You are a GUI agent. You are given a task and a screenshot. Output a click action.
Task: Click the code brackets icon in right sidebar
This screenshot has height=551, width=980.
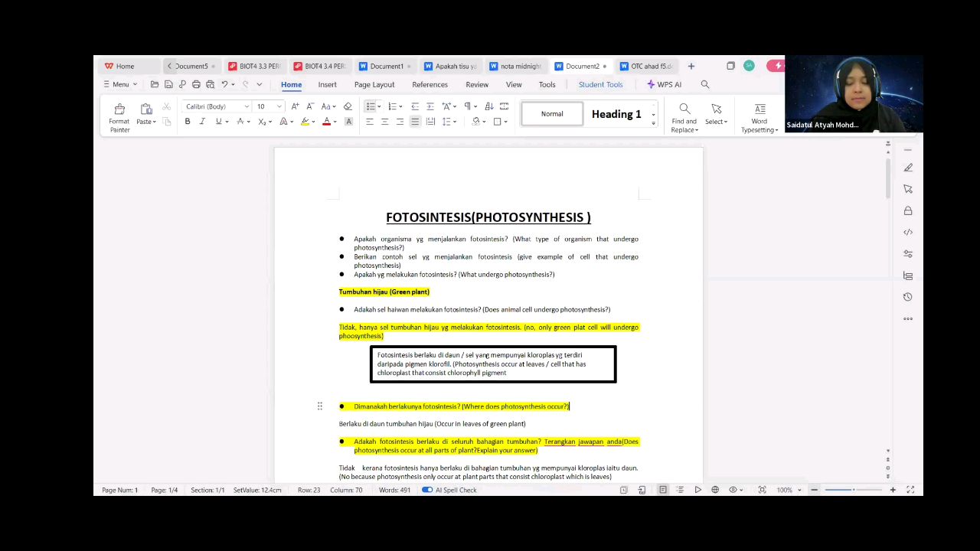(908, 232)
